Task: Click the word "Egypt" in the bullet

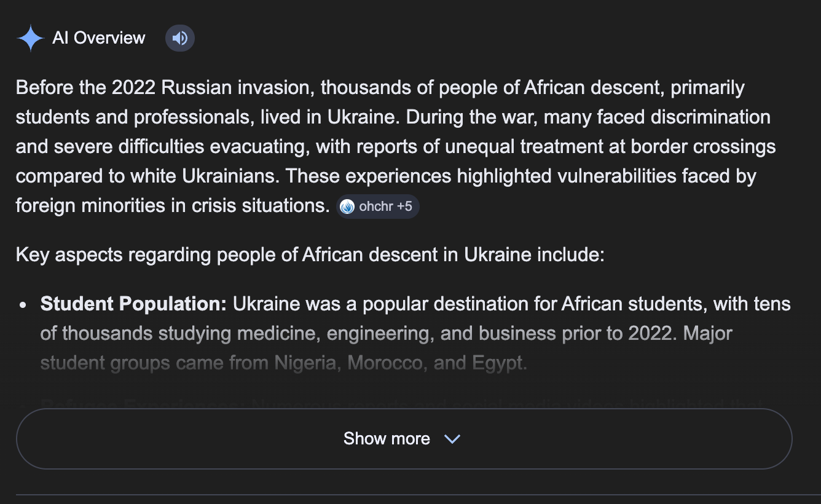Action: (499, 363)
